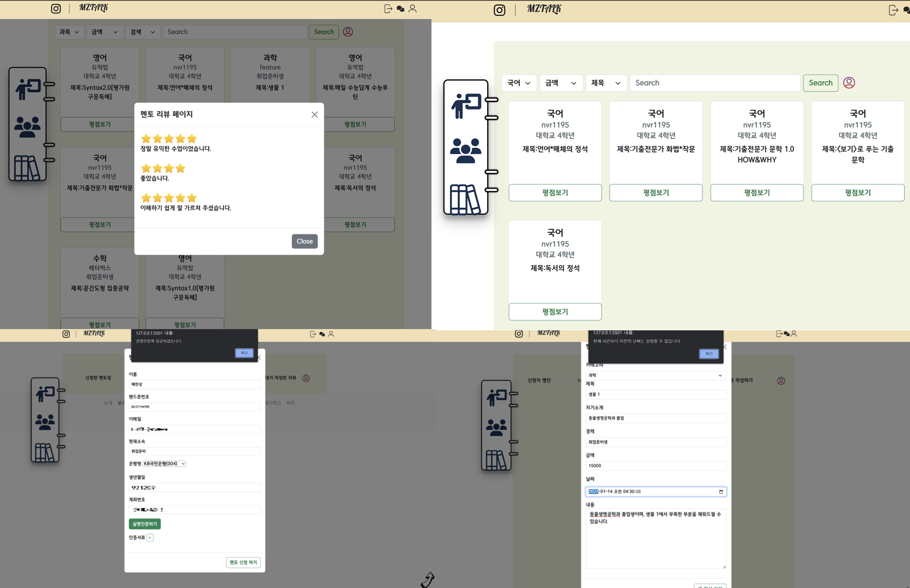Click 평점보기 under Syntax2.0 평가원 구문독해 card

click(100, 124)
